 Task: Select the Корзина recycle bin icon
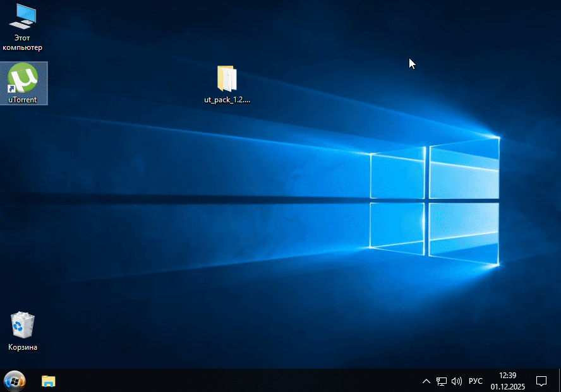(23, 326)
